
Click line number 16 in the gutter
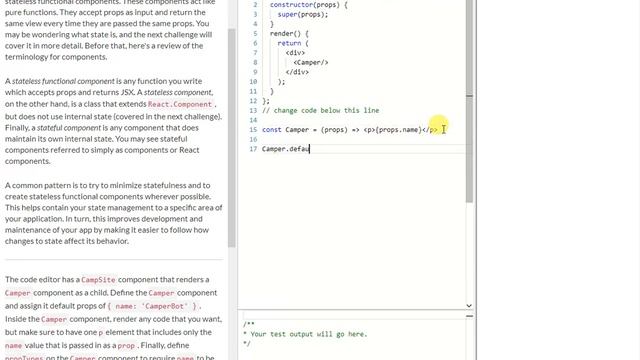pyautogui.click(x=253, y=139)
